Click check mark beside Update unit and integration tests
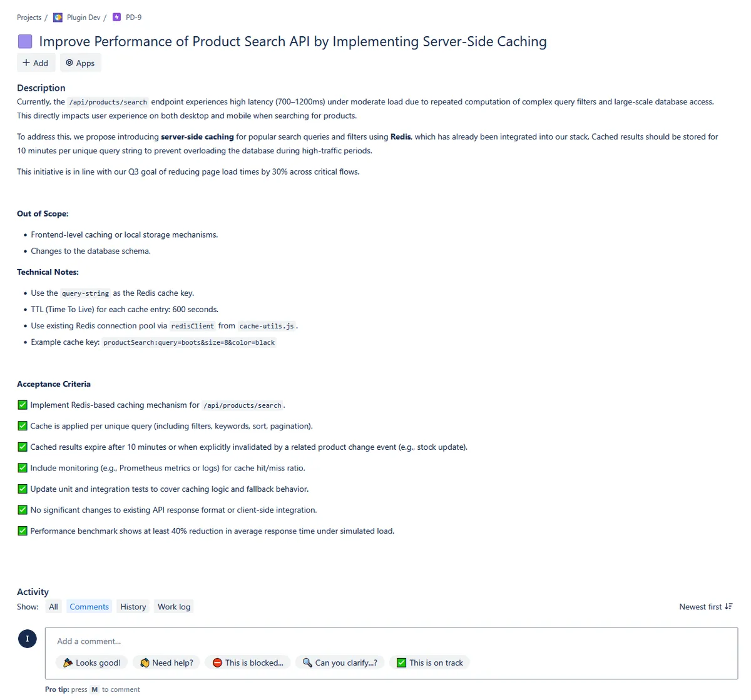This screenshot has height=700, width=751. (23, 489)
